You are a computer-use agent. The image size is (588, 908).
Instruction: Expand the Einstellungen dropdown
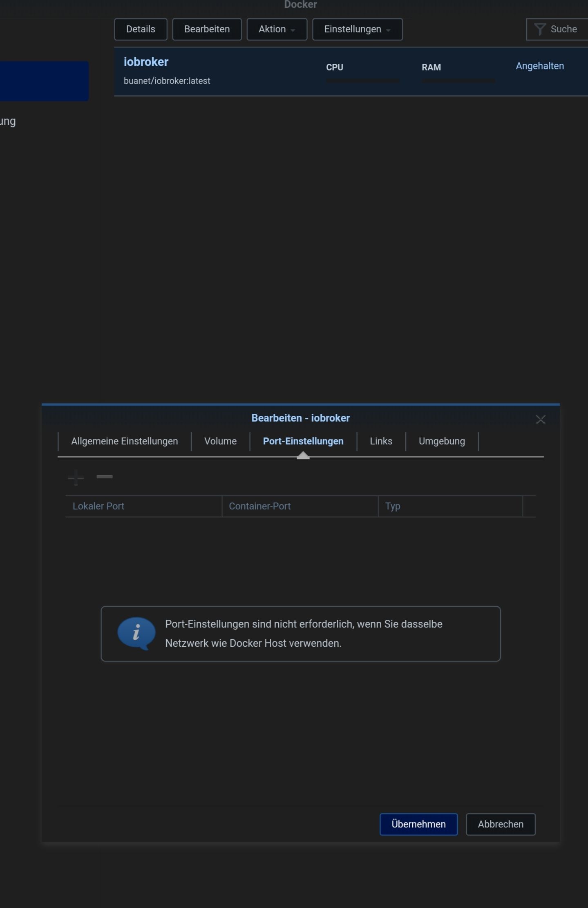[358, 29]
